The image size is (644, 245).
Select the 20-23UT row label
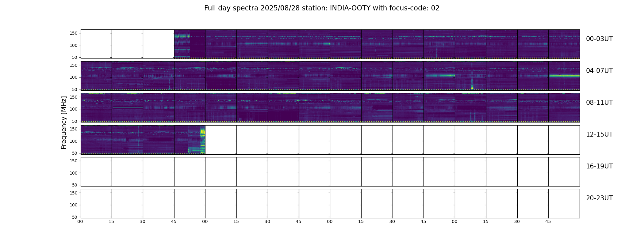pos(599,198)
